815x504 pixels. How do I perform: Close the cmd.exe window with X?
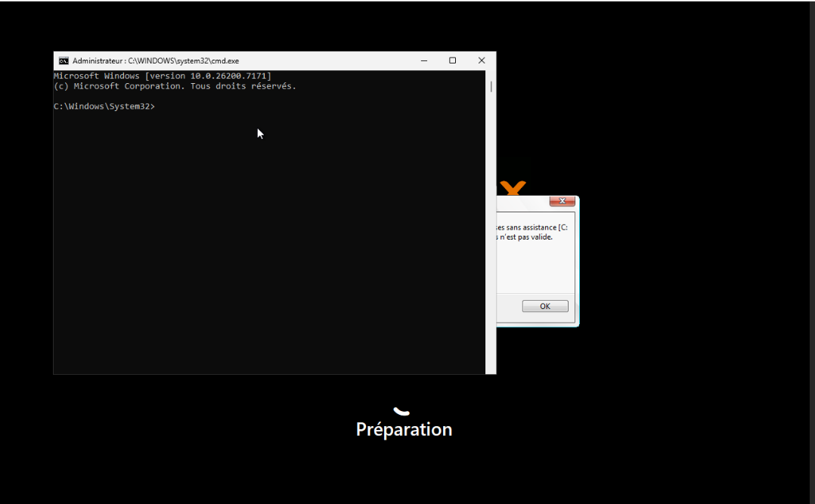[482, 60]
